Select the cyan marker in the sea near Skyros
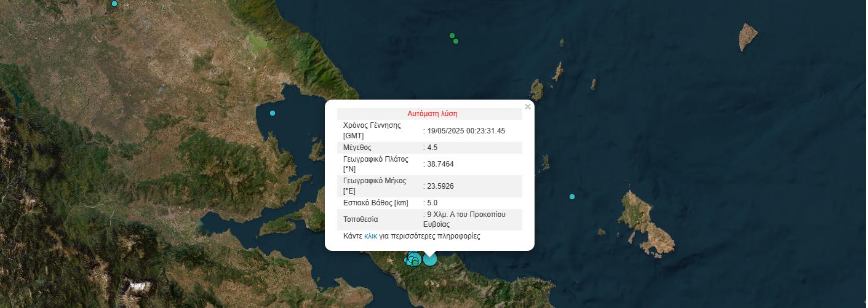The height and width of the screenshot is (308, 868). coord(572,197)
